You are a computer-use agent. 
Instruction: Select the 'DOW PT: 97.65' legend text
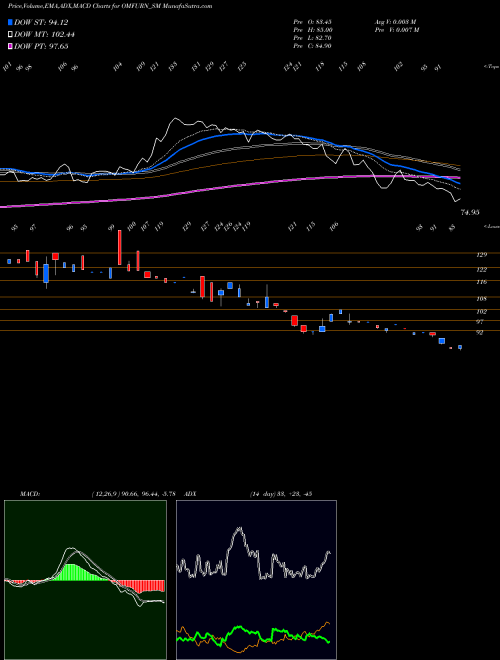[x=41, y=46]
